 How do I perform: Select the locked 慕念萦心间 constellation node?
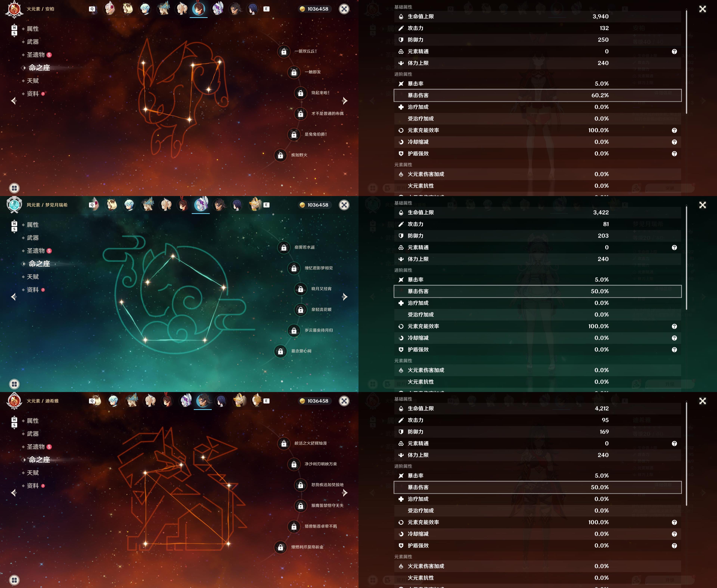click(280, 351)
